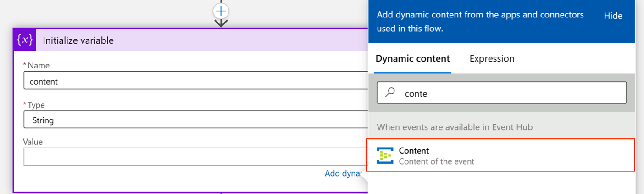The width and height of the screenshot is (644, 194).
Task: Click the Initialize variable curly-brace icon
Action: coord(25,40)
